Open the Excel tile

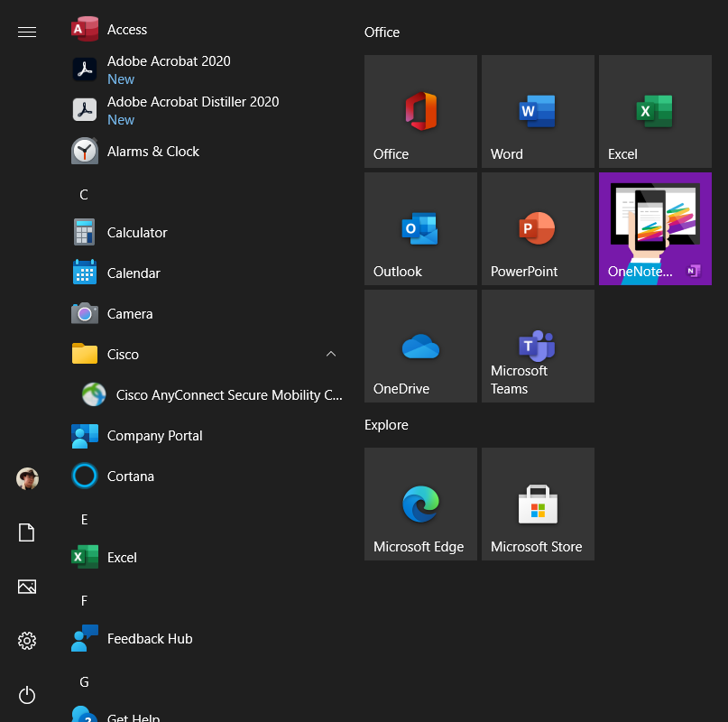[655, 112]
